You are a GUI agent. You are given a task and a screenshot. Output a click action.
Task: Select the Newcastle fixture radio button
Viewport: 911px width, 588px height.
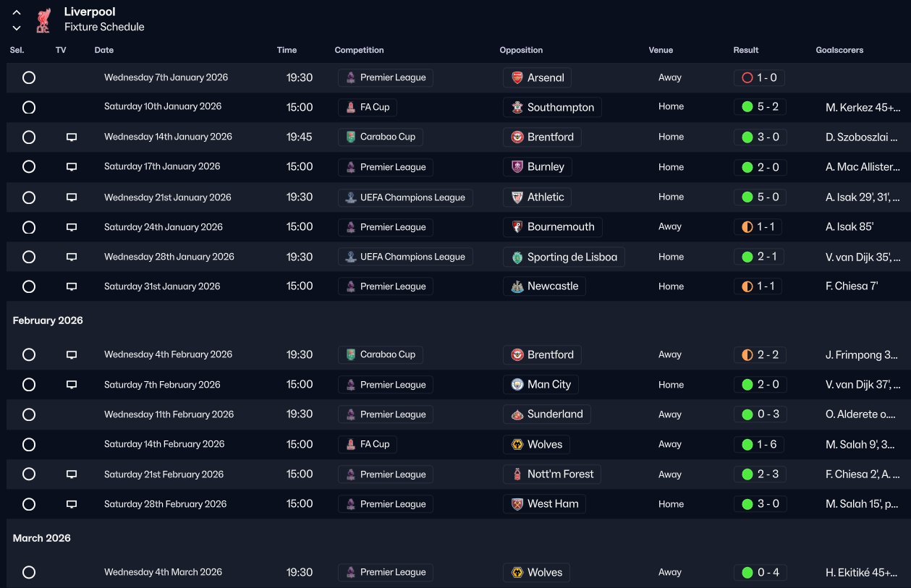click(x=29, y=286)
